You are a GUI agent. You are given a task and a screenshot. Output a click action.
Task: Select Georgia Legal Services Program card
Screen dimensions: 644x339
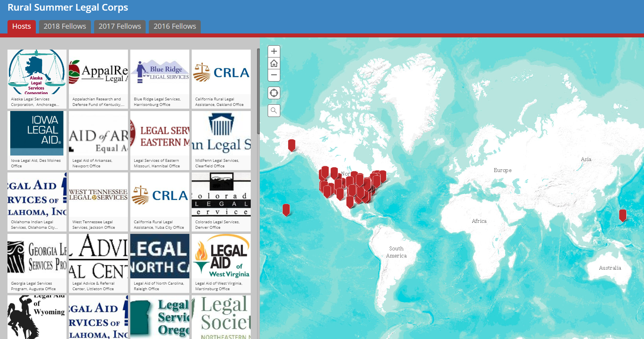[x=37, y=263]
